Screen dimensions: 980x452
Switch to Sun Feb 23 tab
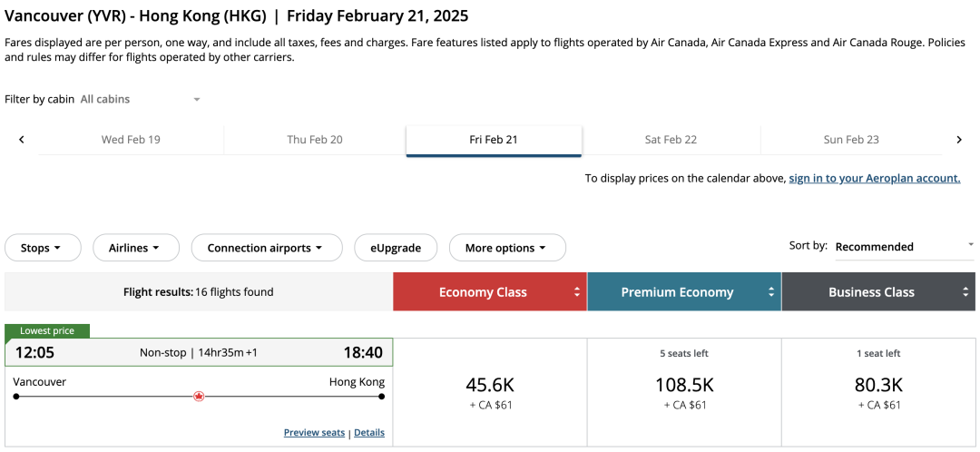pos(851,140)
